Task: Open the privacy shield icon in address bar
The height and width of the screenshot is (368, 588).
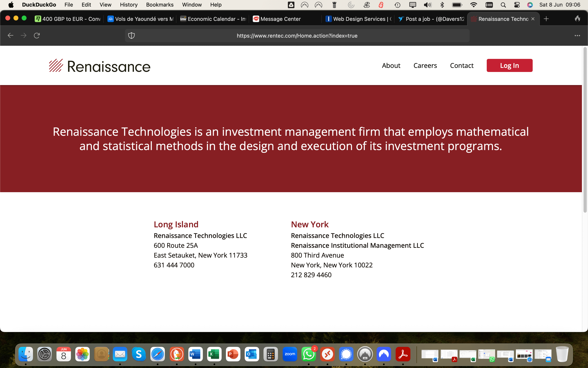Action: coord(131,36)
